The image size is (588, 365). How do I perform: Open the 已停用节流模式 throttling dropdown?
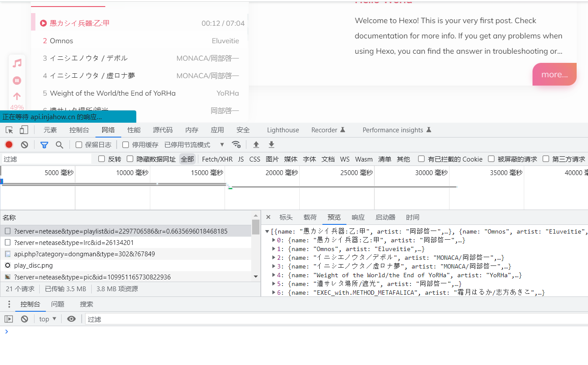pyautogui.click(x=194, y=145)
